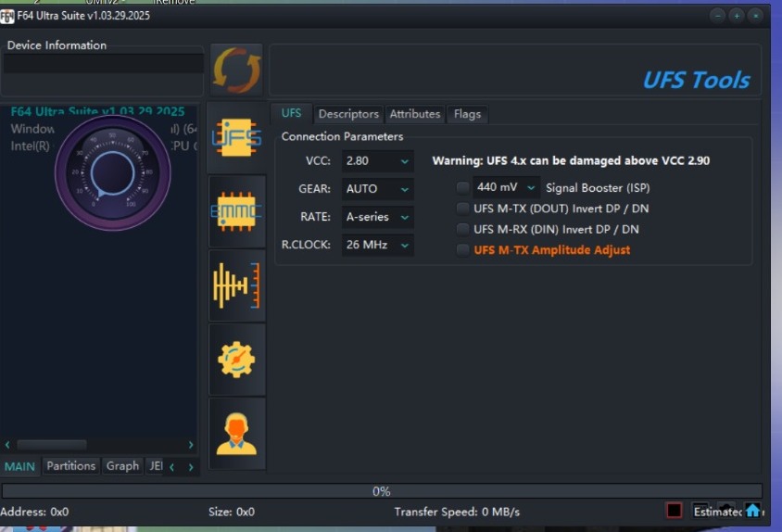Open the VCC voltage dropdown
Viewport: 782px width, 532px height.
[x=377, y=161]
